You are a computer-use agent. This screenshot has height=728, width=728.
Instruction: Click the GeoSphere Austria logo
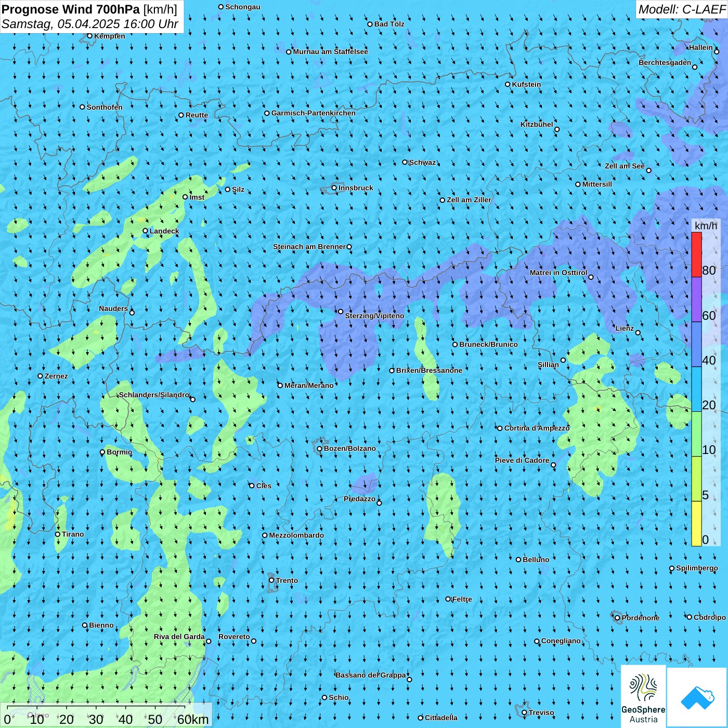(x=643, y=697)
